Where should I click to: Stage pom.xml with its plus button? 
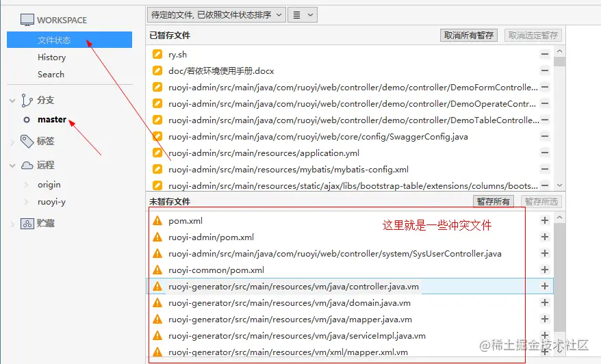545,220
